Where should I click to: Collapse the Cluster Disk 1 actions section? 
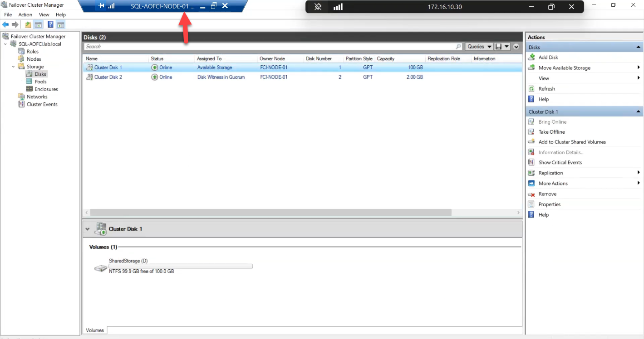[639, 111]
